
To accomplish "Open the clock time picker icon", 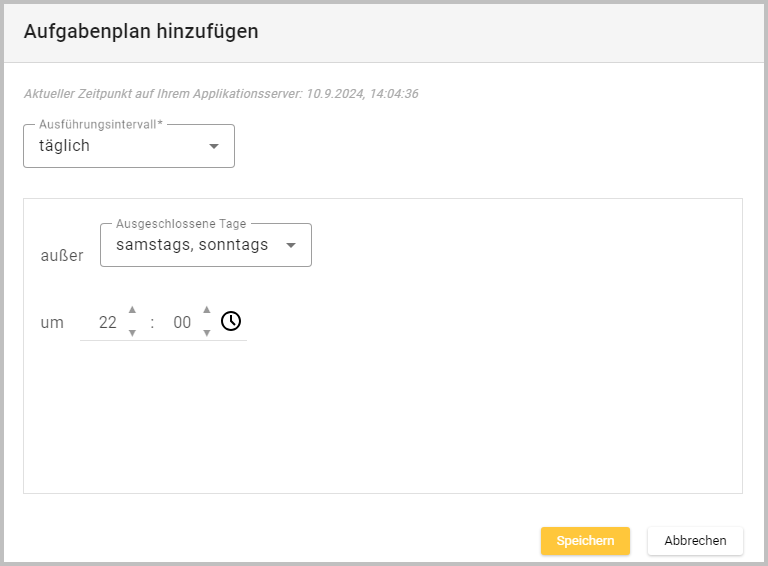I will tap(231, 321).
